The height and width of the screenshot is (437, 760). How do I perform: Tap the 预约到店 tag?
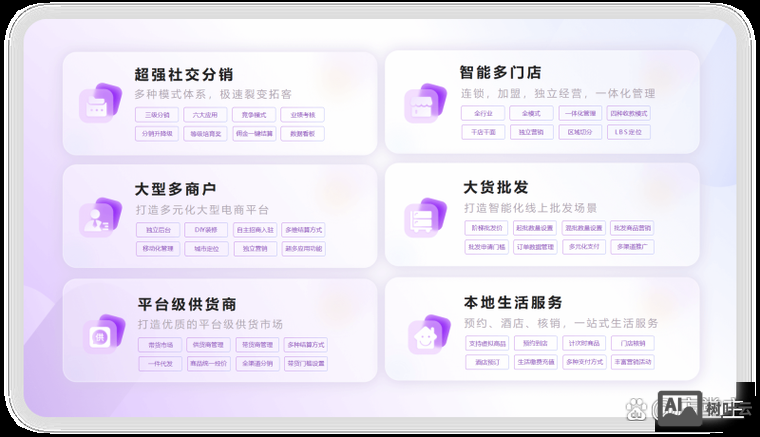(536, 343)
